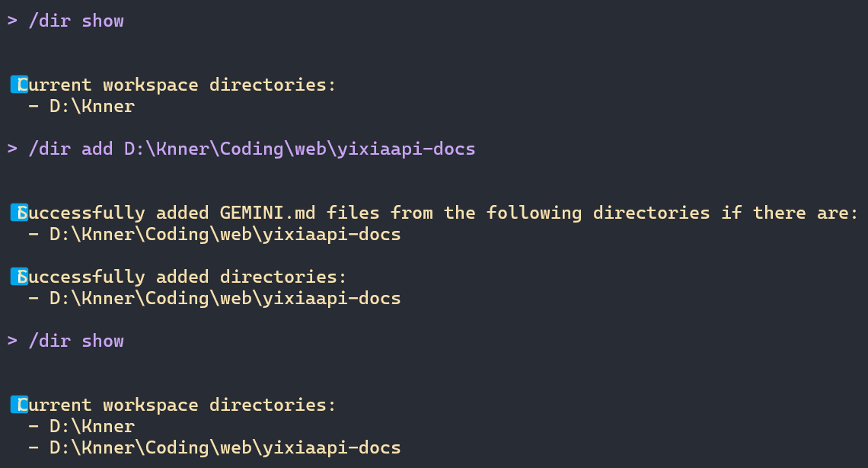This screenshot has width=868, height=468.
Task: Click the prompt arrow before the "/dir add" command
Action: click(x=12, y=149)
